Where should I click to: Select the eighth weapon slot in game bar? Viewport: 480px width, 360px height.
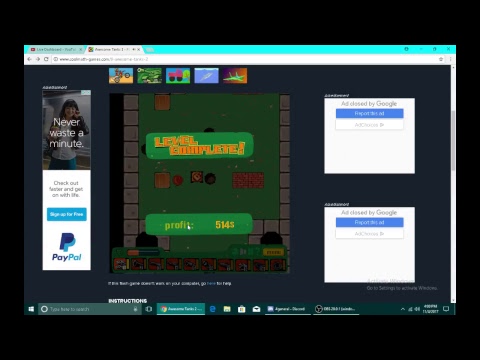tap(243, 264)
